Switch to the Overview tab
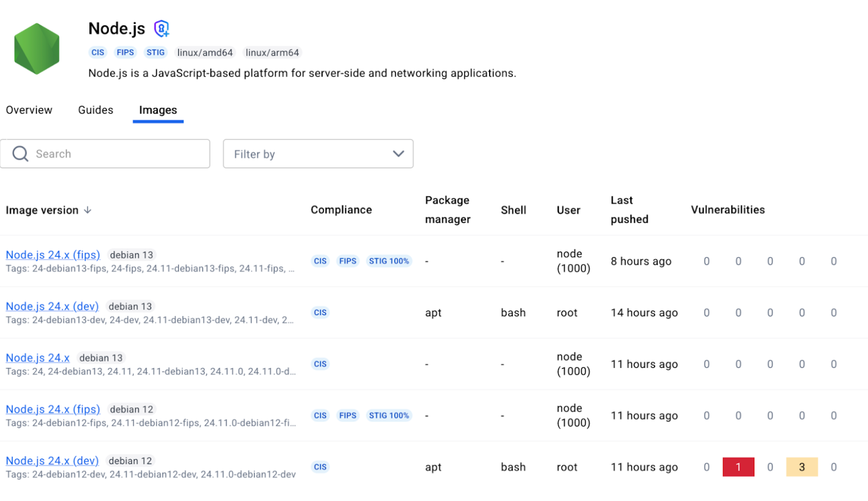Screen dimensions: 868x501 point(29,110)
